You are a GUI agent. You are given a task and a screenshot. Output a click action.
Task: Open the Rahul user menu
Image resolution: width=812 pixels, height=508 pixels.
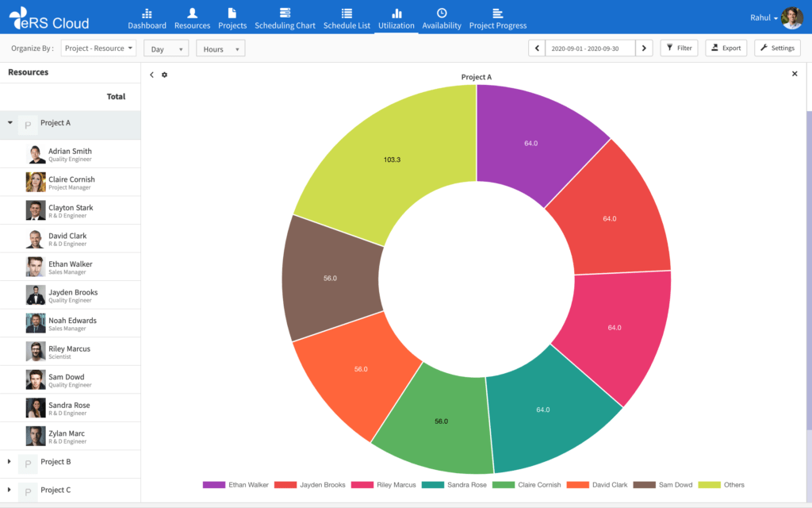pos(764,17)
